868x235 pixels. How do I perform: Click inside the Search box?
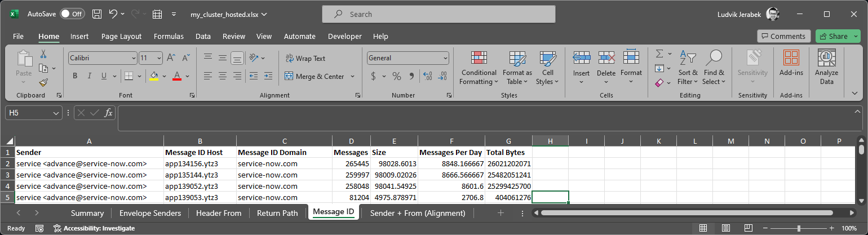439,14
